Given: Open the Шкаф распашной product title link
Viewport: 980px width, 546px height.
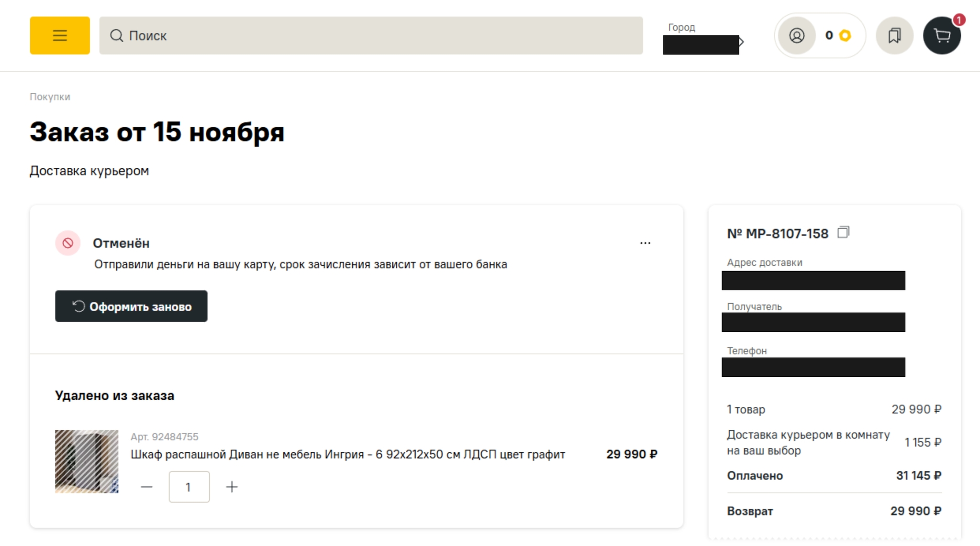Looking at the screenshot, I should (348, 454).
